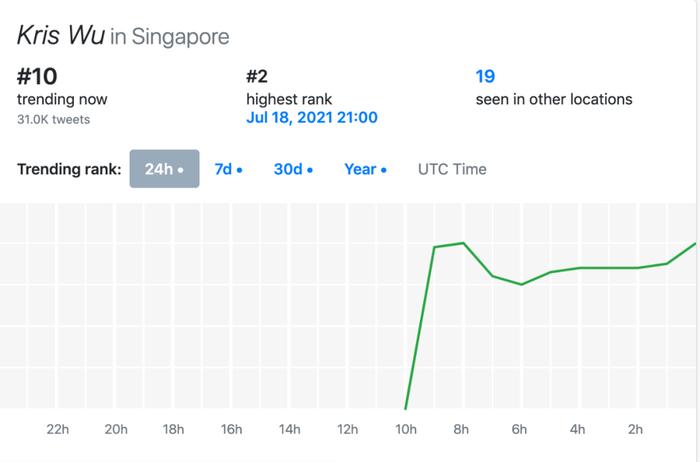
Task: Open the 30d trending rank view
Action: [x=293, y=169]
